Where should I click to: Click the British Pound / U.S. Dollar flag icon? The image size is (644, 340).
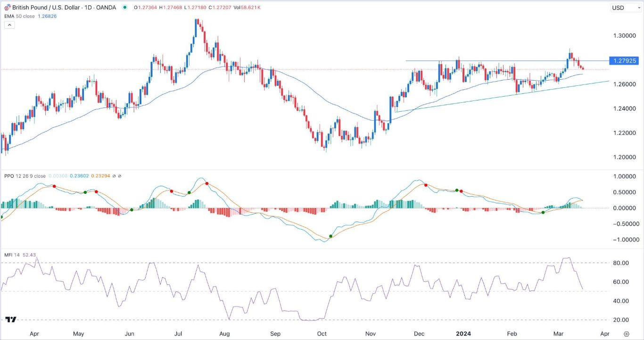pyautogui.click(x=7, y=8)
